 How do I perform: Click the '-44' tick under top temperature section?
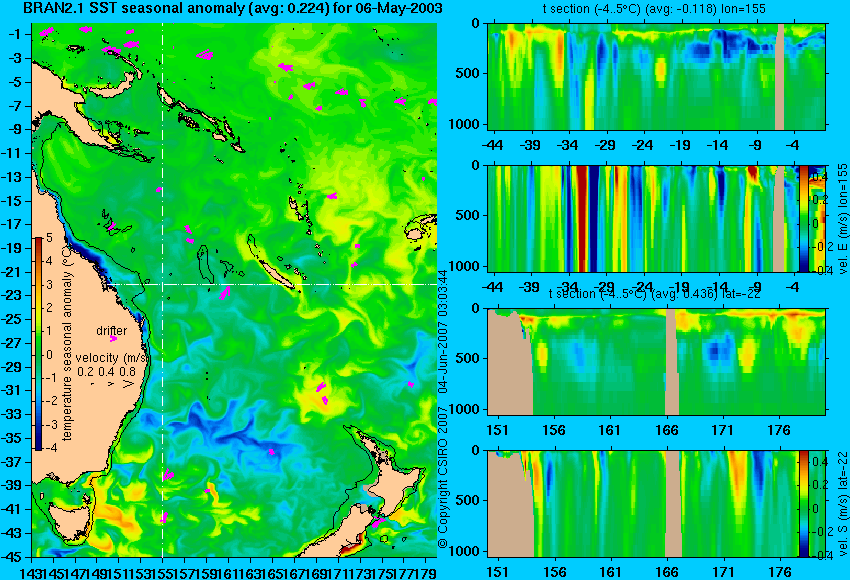click(492, 145)
